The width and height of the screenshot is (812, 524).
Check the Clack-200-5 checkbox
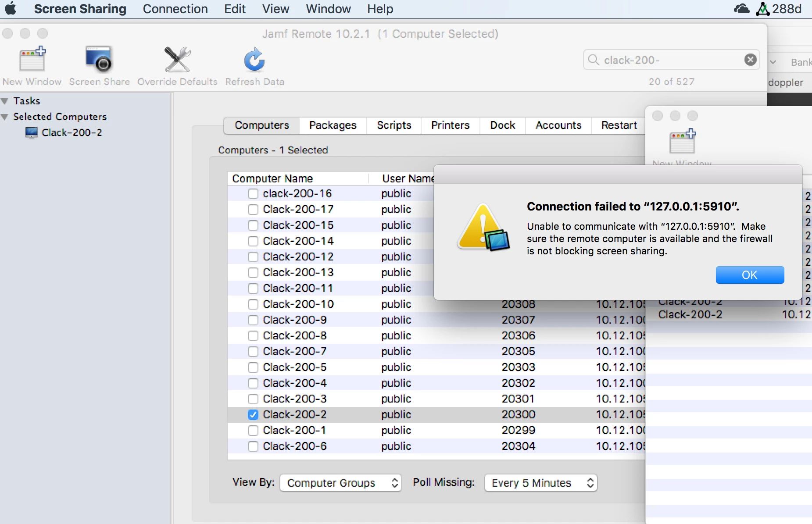tap(253, 367)
